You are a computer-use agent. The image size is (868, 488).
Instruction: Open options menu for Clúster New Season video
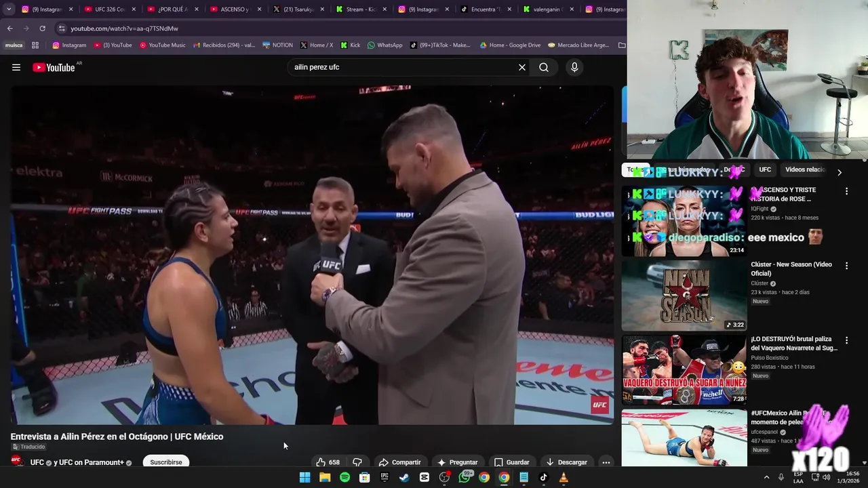tap(846, 266)
